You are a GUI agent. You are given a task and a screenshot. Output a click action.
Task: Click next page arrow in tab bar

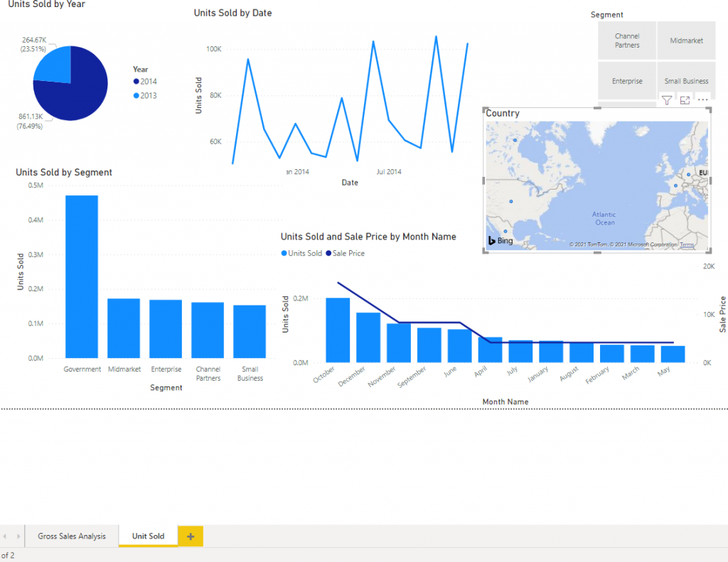tap(17, 536)
